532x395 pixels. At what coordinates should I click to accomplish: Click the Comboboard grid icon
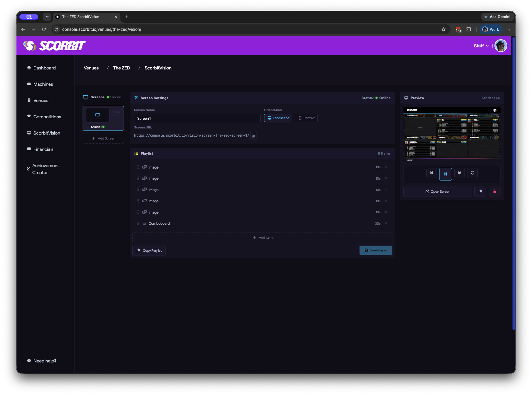[144, 224]
